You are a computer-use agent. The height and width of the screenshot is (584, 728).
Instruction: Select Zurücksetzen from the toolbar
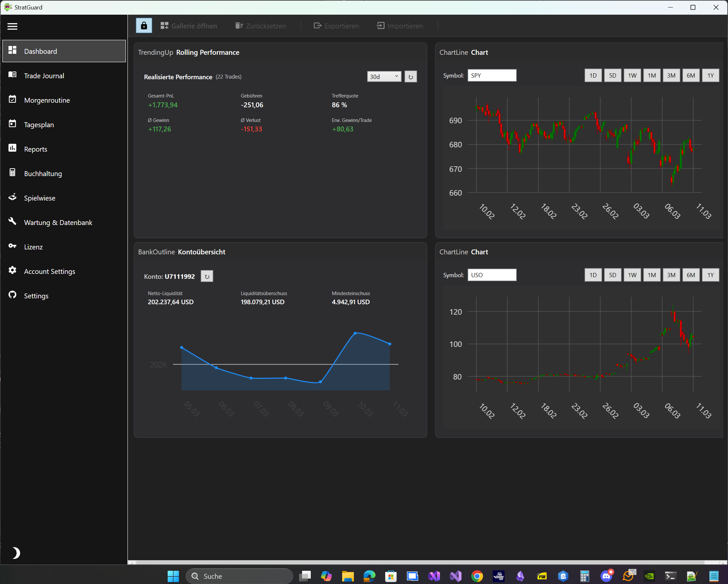tap(260, 26)
